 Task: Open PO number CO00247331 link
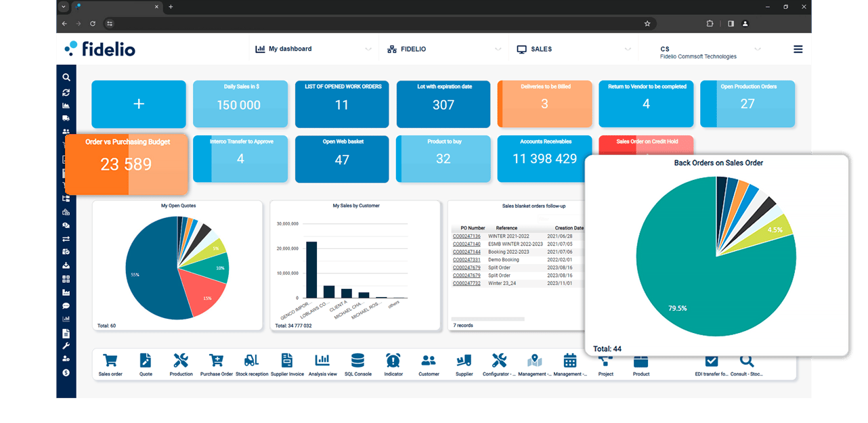click(466, 260)
